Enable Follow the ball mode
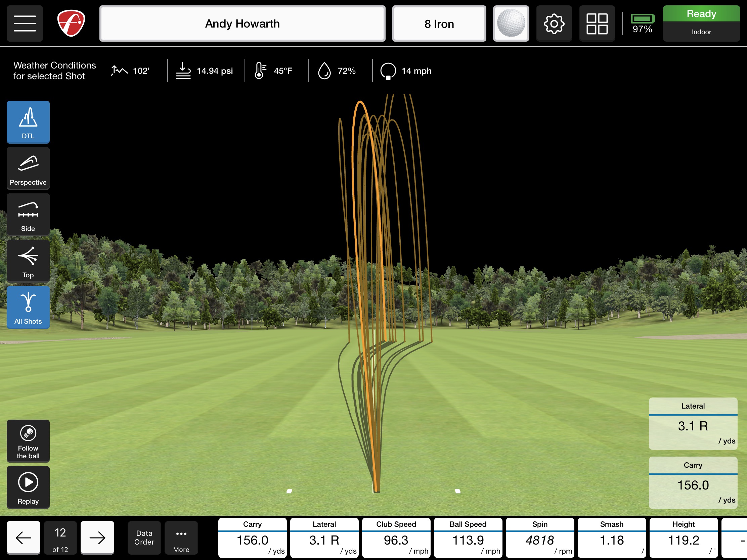 pyautogui.click(x=28, y=441)
